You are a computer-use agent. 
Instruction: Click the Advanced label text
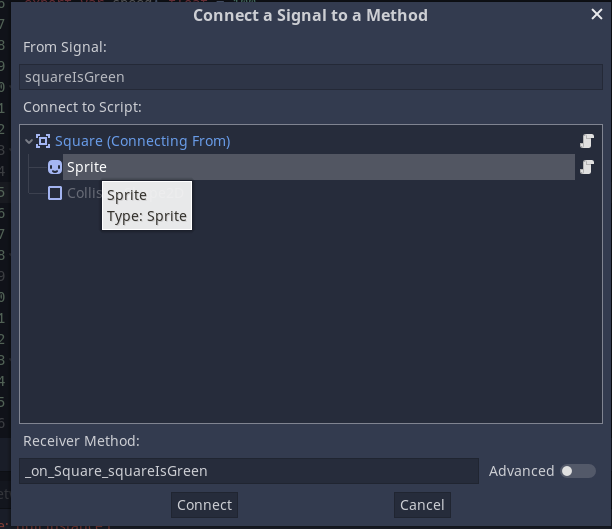[x=521, y=471]
